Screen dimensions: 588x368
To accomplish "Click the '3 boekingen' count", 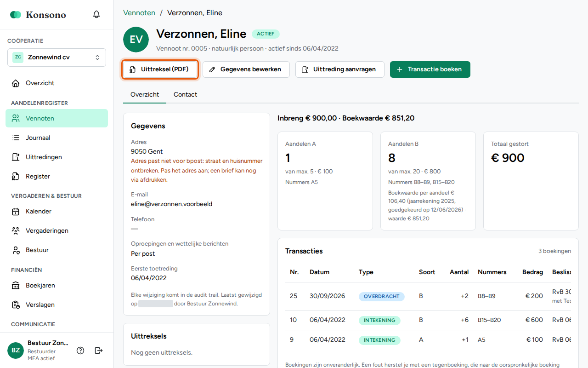I will click(x=555, y=251).
